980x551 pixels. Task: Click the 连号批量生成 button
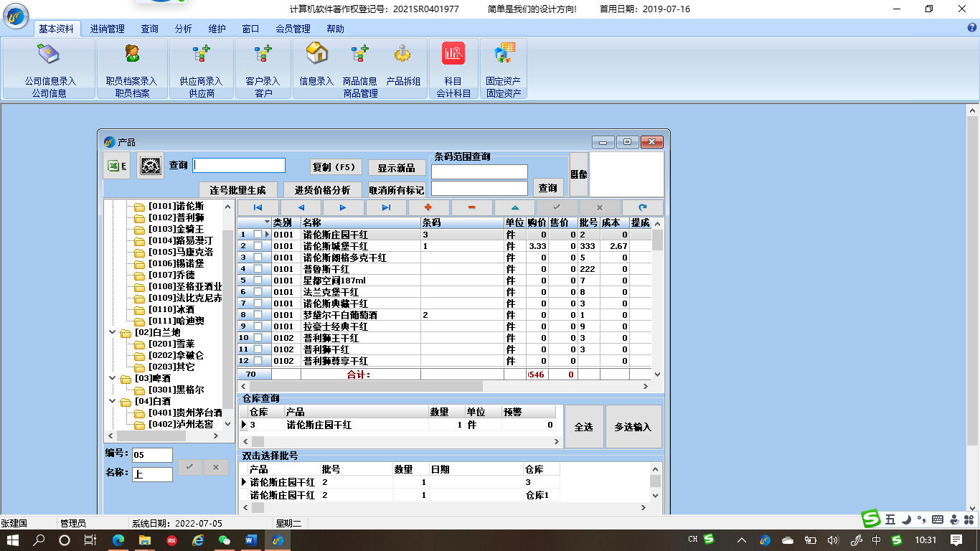[237, 190]
